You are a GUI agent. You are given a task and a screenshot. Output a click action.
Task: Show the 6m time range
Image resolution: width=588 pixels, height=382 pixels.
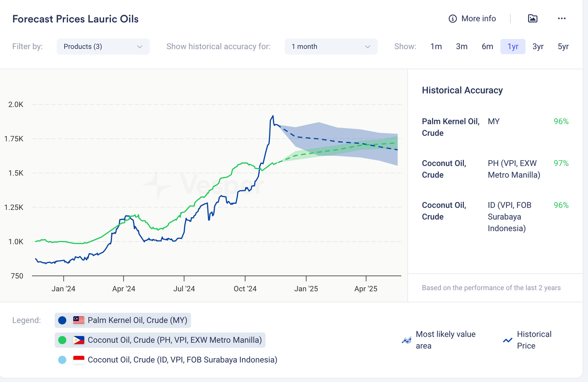click(x=487, y=47)
